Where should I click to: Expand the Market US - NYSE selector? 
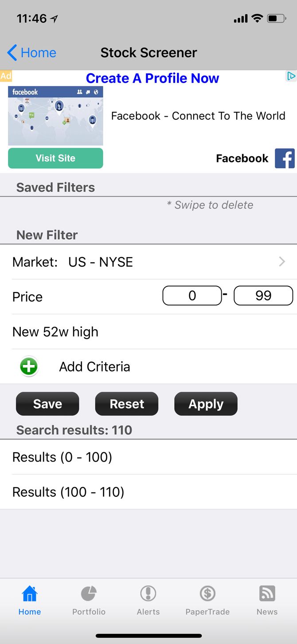coord(148,262)
